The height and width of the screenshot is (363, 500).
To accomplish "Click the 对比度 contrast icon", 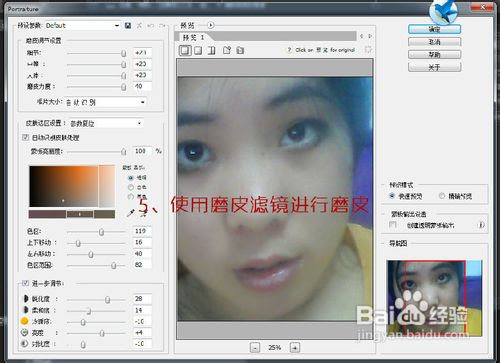I will pos(24,343).
